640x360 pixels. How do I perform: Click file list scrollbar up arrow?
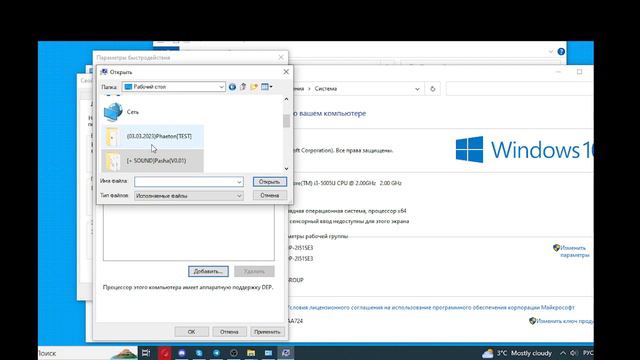[286, 99]
